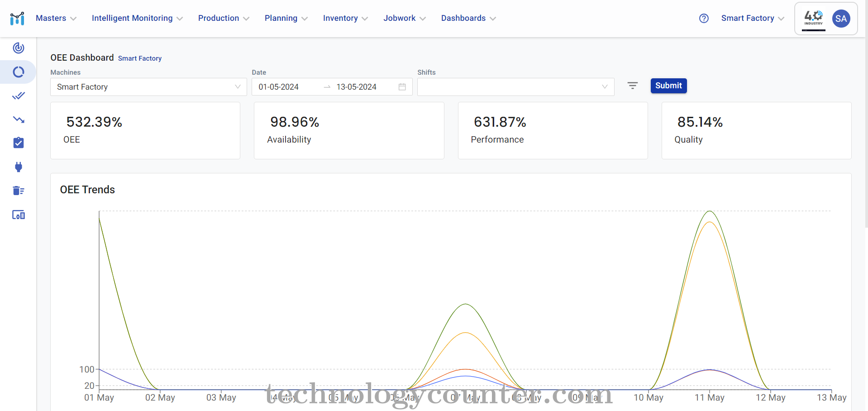
Task: Click the Submit button
Action: tap(668, 86)
